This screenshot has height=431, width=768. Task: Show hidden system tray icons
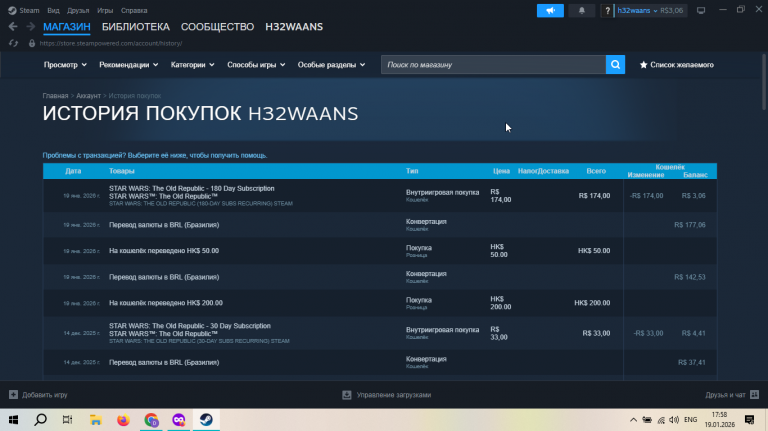tap(633, 420)
